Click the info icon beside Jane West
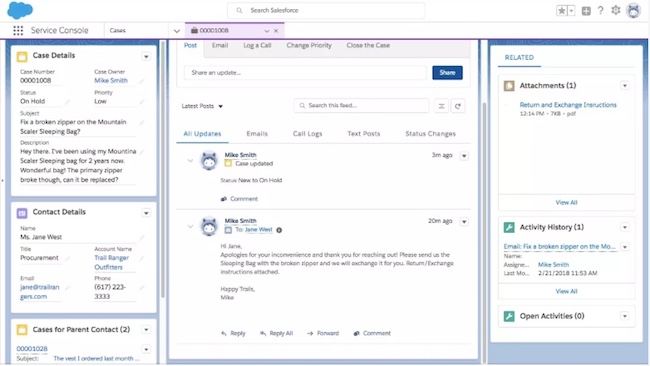 coord(279,230)
